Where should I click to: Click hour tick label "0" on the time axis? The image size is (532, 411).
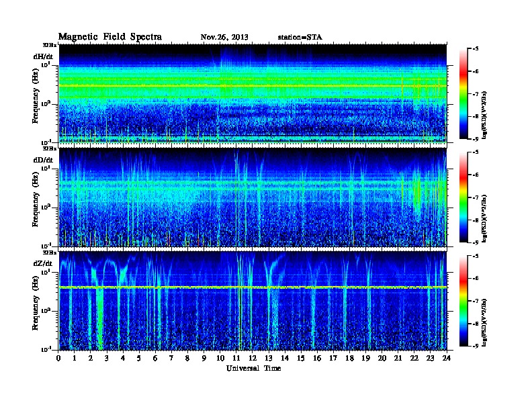tap(58, 358)
